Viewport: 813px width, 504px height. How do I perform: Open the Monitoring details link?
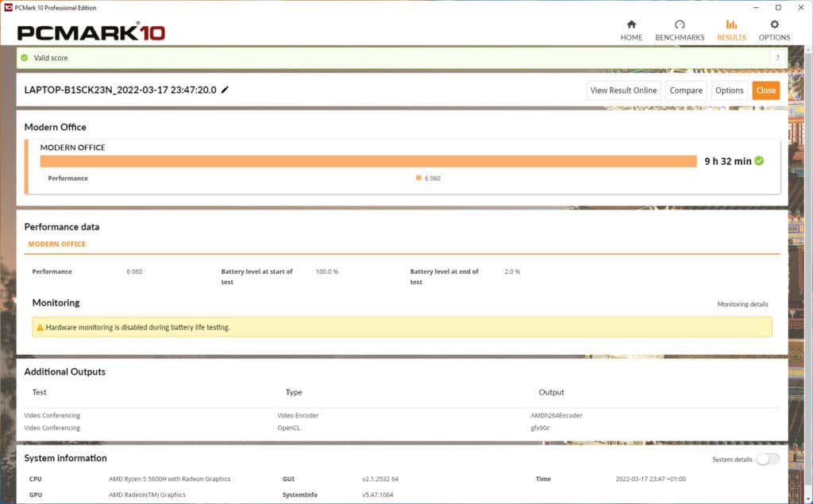point(742,304)
